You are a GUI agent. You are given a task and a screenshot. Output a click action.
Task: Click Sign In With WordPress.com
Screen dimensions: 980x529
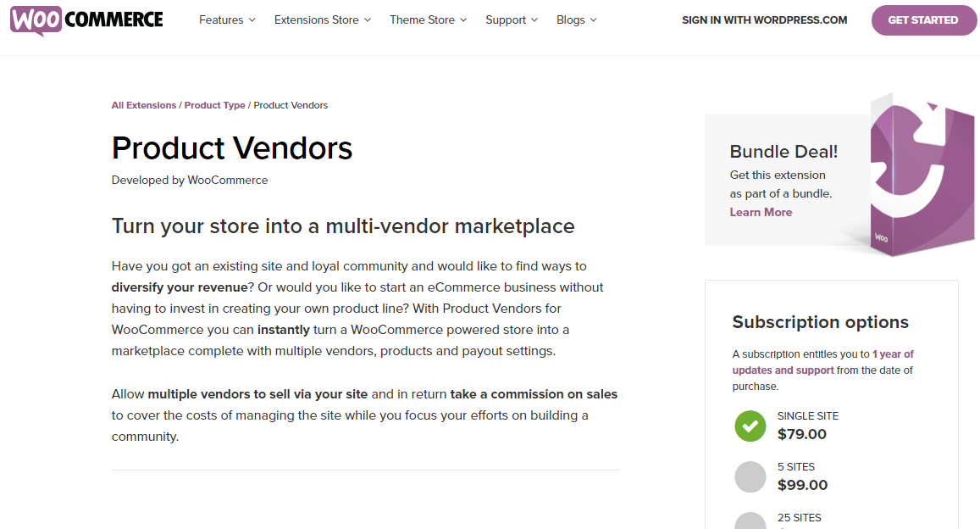click(x=764, y=20)
